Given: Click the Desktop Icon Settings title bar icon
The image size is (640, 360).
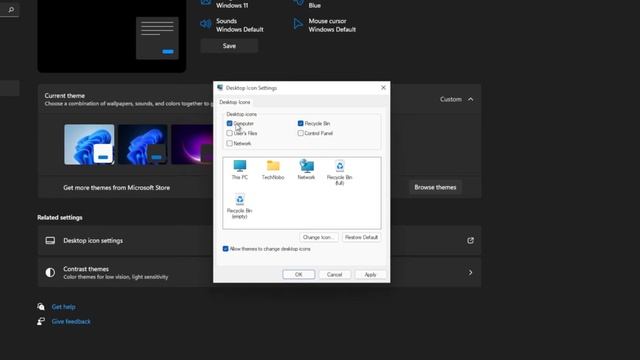Looking at the screenshot, I should pyautogui.click(x=220, y=88).
